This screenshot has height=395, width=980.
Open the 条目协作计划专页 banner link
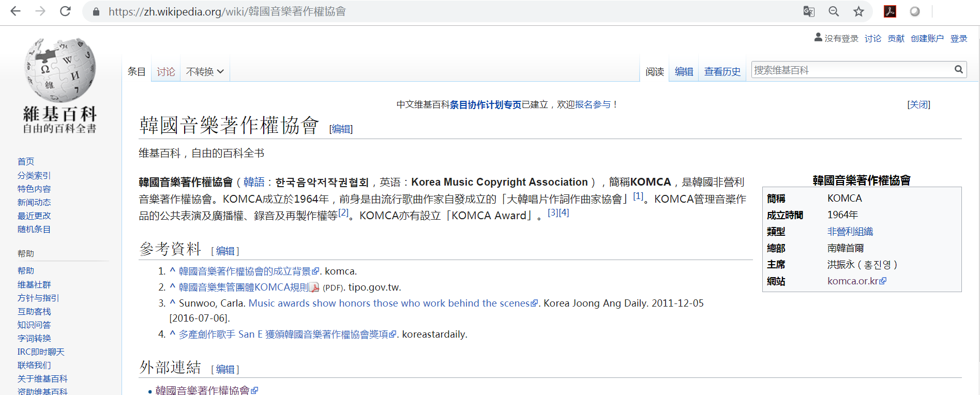tap(486, 104)
